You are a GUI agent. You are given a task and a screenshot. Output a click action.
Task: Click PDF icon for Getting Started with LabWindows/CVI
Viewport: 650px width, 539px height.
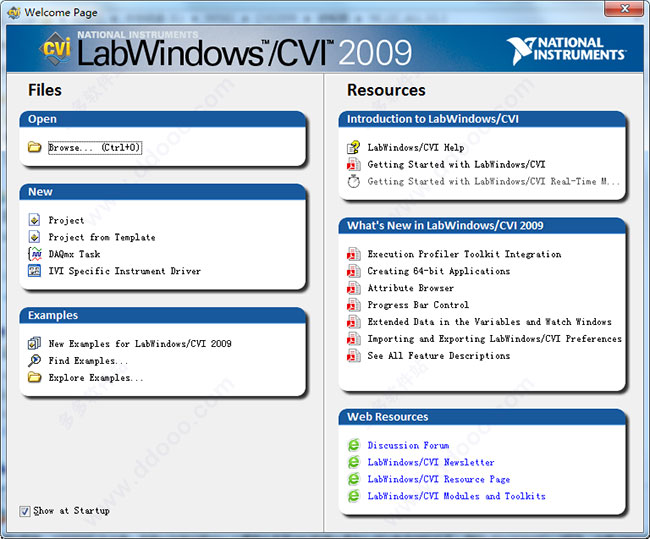coord(354,164)
